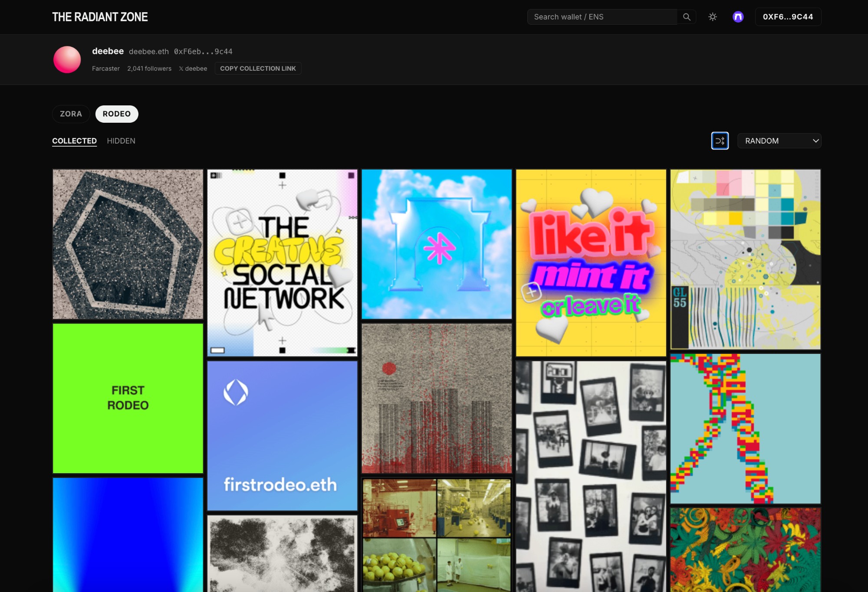Open the COLLECTED tab
Screen dimensions: 868x592
click(74, 141)
